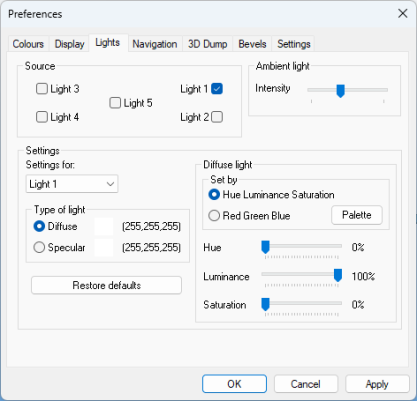Click the Saturation 0% value
The height and width of the screenshot is (401, 417).
(358, 305)
